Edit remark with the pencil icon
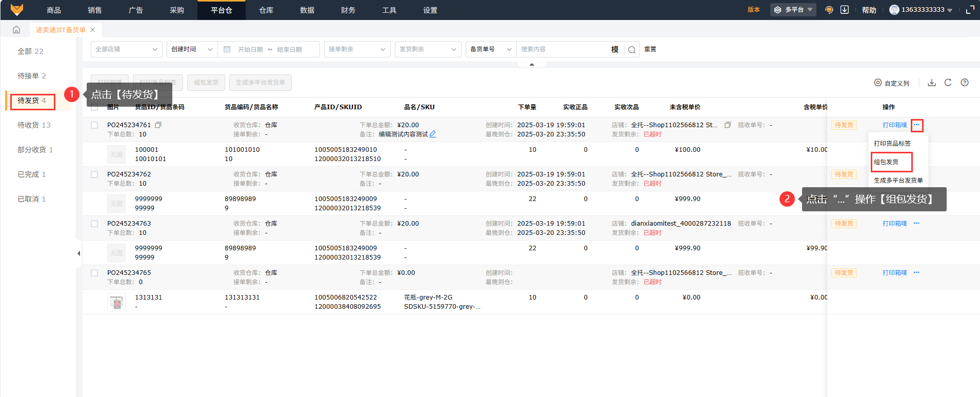This screenshot has height=397, width=980. coord(433,134)
